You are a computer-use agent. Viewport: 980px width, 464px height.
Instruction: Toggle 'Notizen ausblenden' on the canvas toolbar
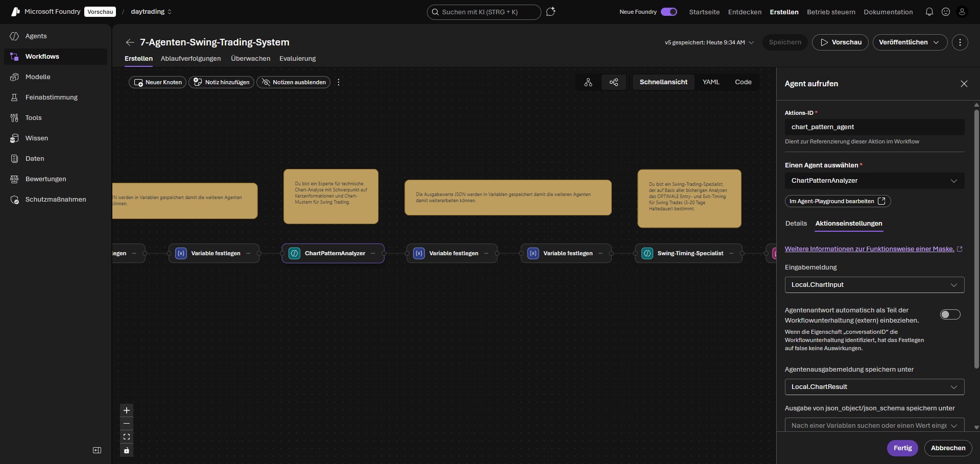(293, 82)
